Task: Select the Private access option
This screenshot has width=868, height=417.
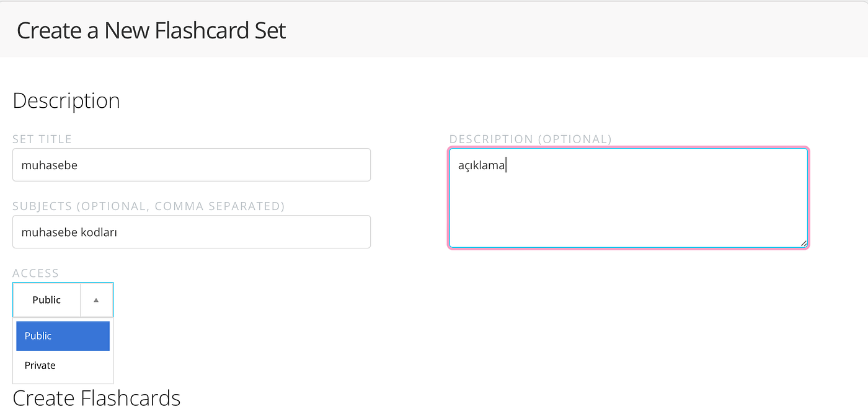Action: point(63,366)
